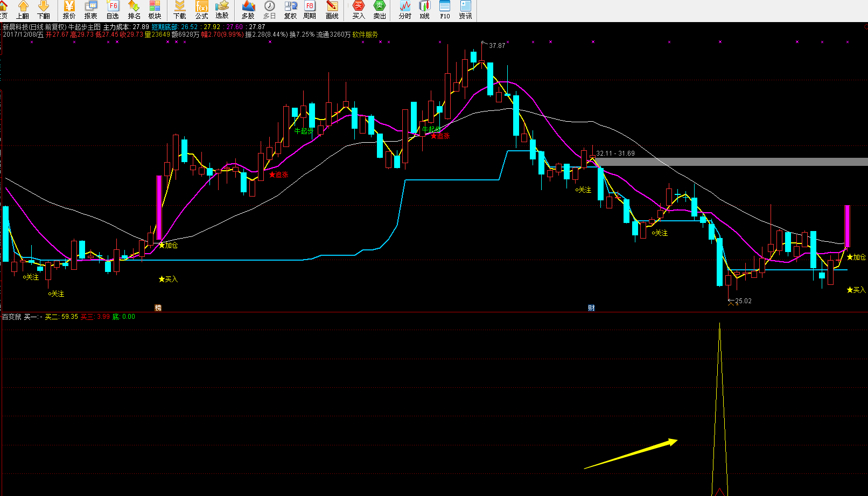This screenshot has height=496, width=868.
Task: Click the 流通3260万 float shares text
Action: point(333,34)
